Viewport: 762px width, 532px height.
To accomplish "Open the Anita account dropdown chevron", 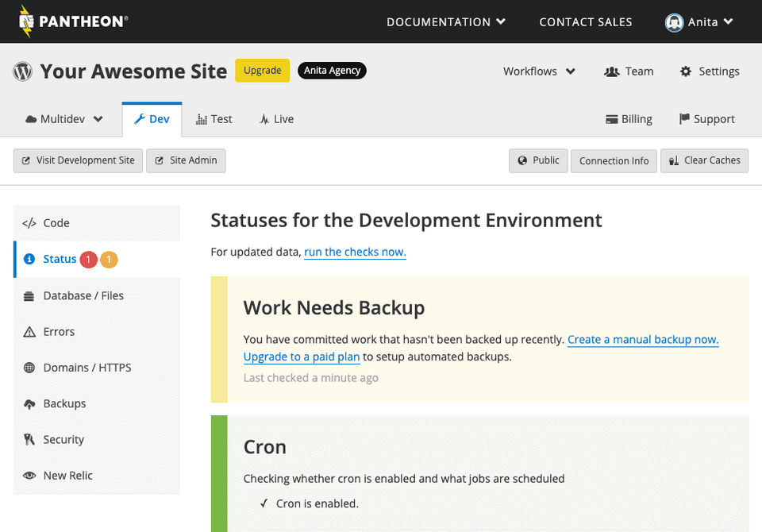I will pyautogui.click(x=728, y=22).
